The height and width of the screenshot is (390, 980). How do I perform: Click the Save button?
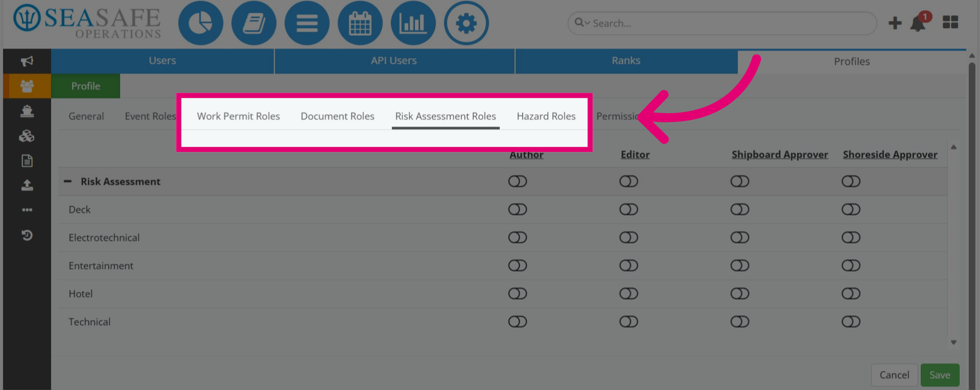940,375
